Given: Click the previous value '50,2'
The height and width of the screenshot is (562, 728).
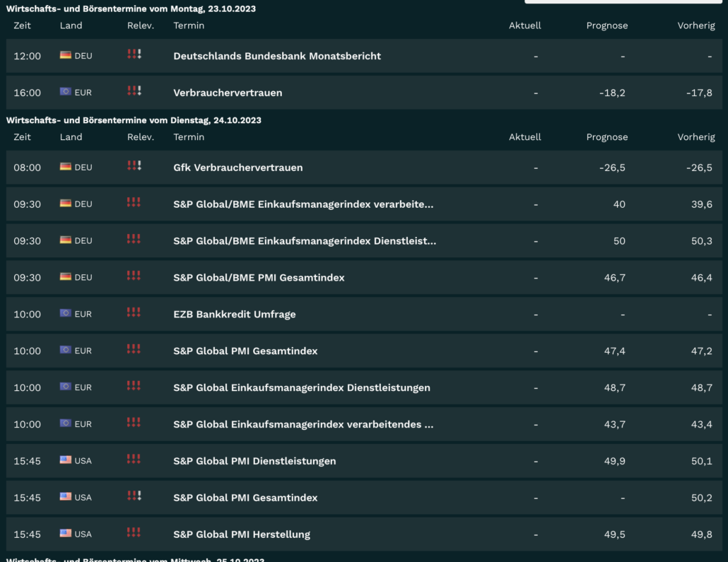Looking at the screenshot, I should [x=702, y=498].
